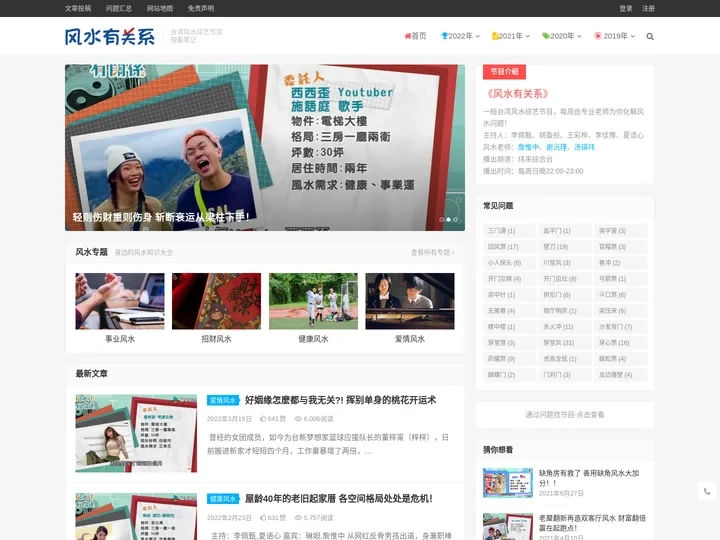This screenshot has height=540, width=720.
Task: Select the third carousel dot indicator
Action: [x=455, y=219]
